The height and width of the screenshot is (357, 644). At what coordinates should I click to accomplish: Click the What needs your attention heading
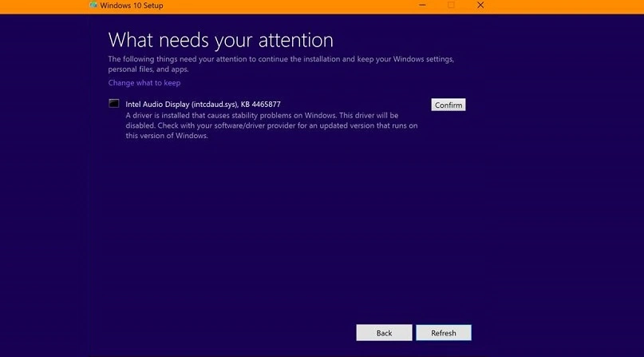click(x=220, y=40)
